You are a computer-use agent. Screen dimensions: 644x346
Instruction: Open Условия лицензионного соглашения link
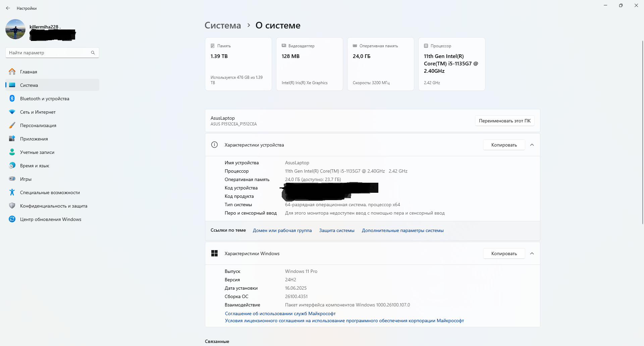click(x=344, y=321)
